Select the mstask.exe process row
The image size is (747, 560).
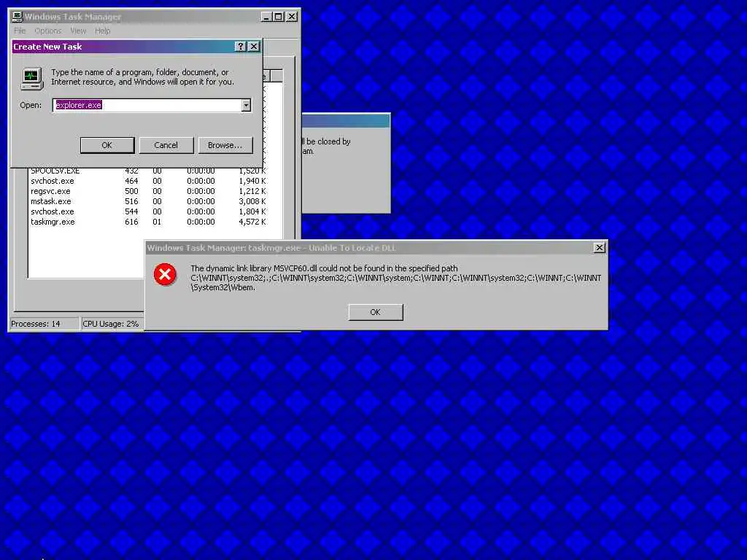click(149, 201)
